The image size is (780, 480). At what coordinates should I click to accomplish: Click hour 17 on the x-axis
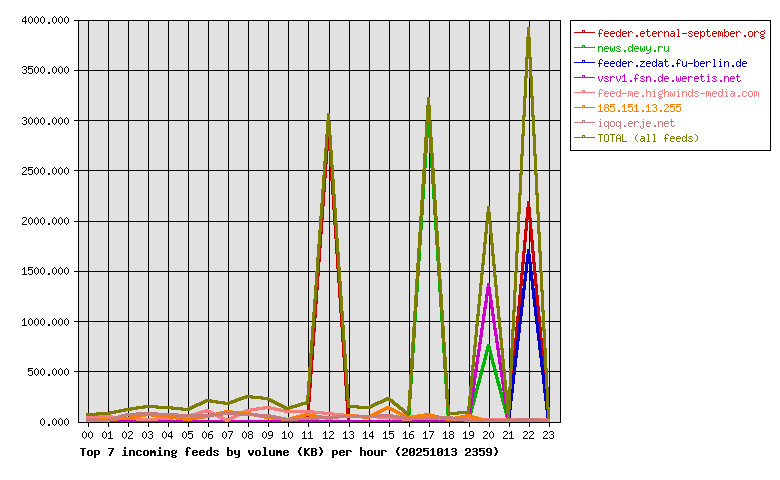pyautogui.click(x=428, y=435)
